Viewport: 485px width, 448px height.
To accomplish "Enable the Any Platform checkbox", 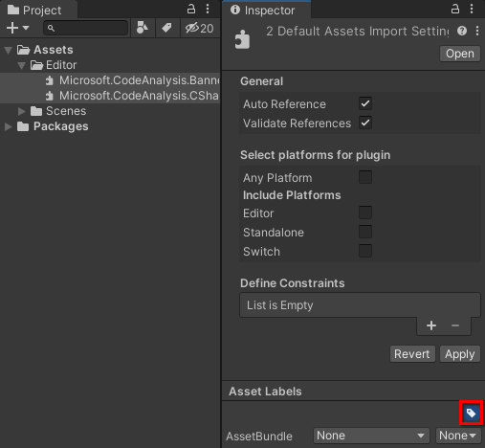I will (x=365, y=177).
